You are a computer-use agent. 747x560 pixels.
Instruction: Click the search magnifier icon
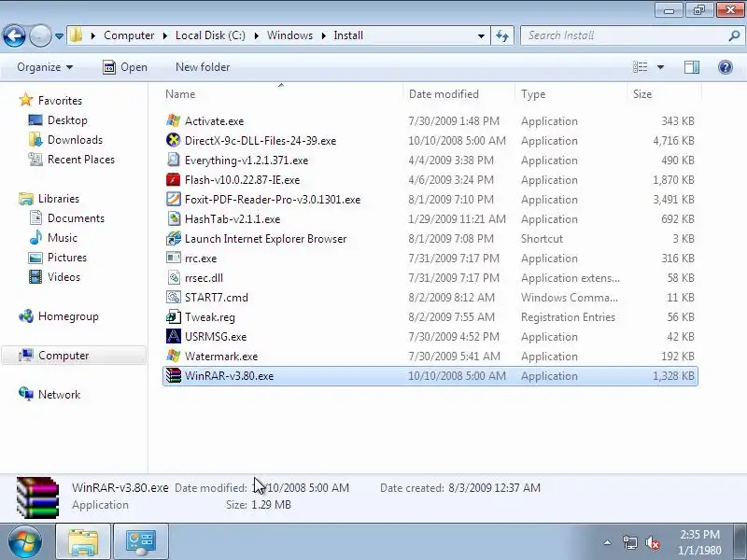(x=734, y=35)
